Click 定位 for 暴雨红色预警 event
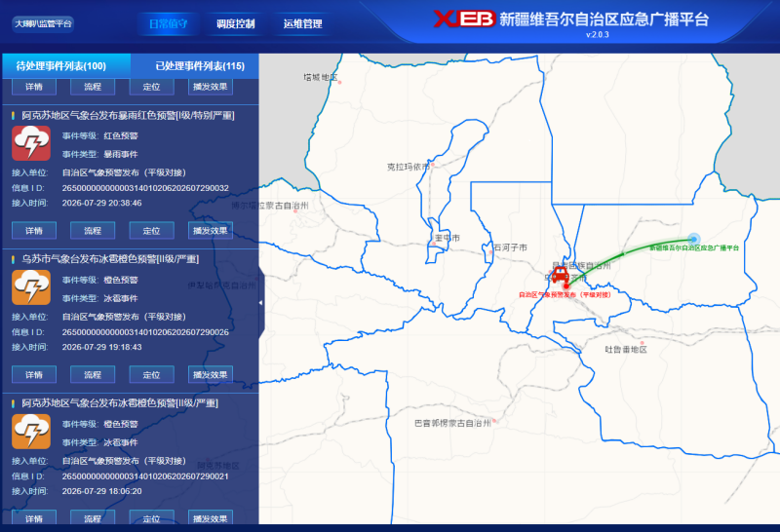The height and width of the screenshot is (532, 780). [x=152, y=231]
